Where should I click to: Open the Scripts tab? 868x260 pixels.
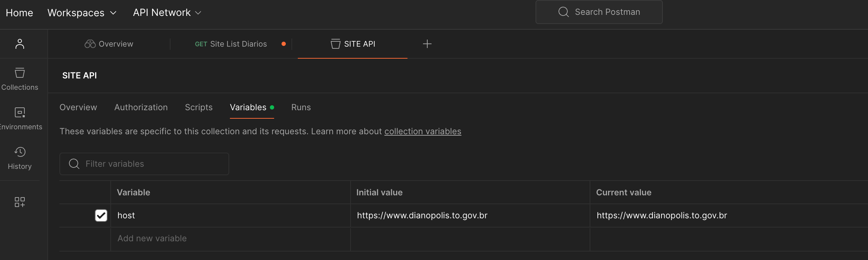[198, 107]
